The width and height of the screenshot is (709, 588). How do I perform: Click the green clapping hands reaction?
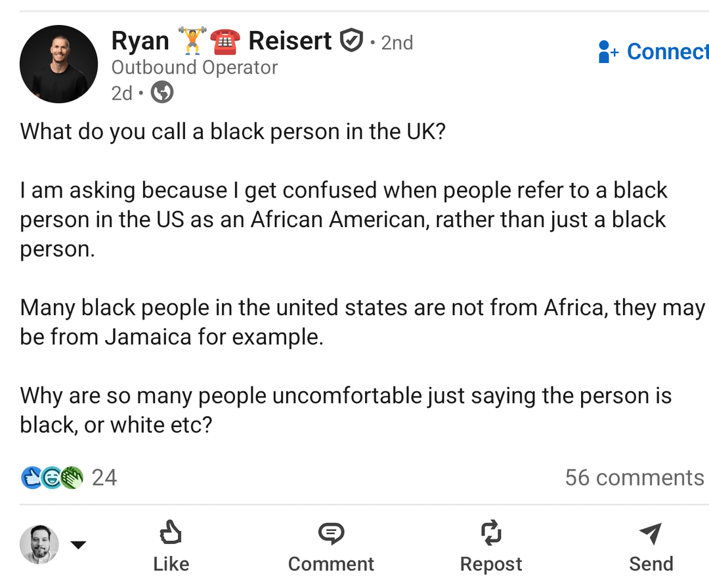click(72, 478)
